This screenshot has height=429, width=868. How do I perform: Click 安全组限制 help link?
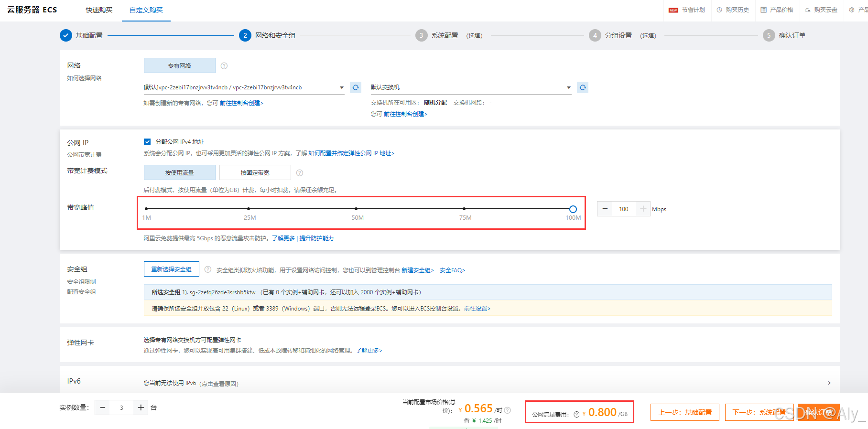(81, 282)
